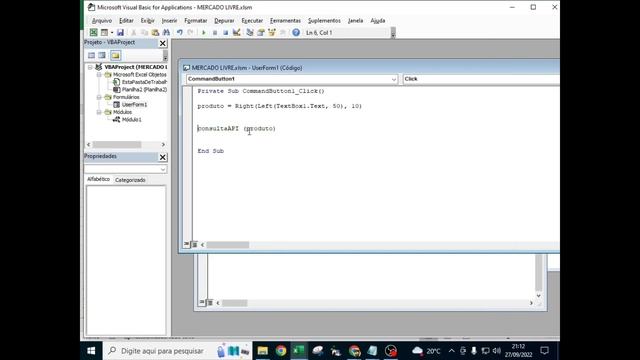Switch to the Alfabético tab

coord(98,179)
